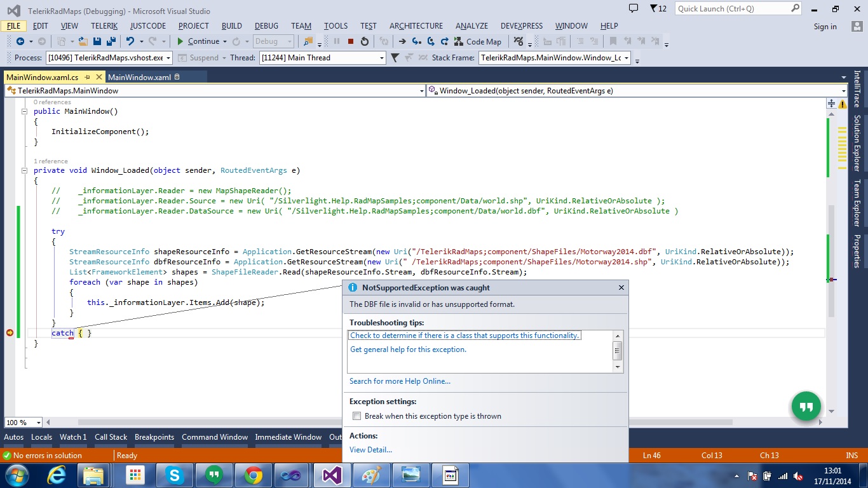Open the DEBUG menu
Screen dimensions: 868x488
click(266, 26)
